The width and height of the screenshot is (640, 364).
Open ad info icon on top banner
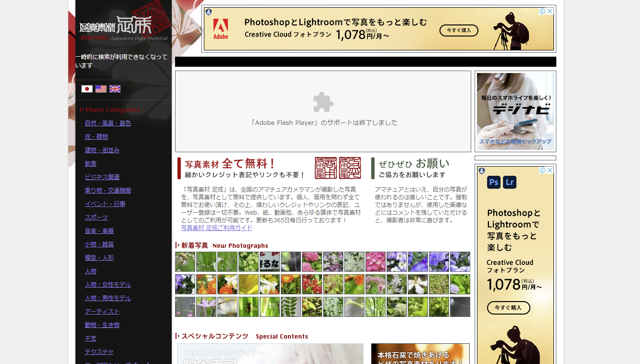click(542, 12)
